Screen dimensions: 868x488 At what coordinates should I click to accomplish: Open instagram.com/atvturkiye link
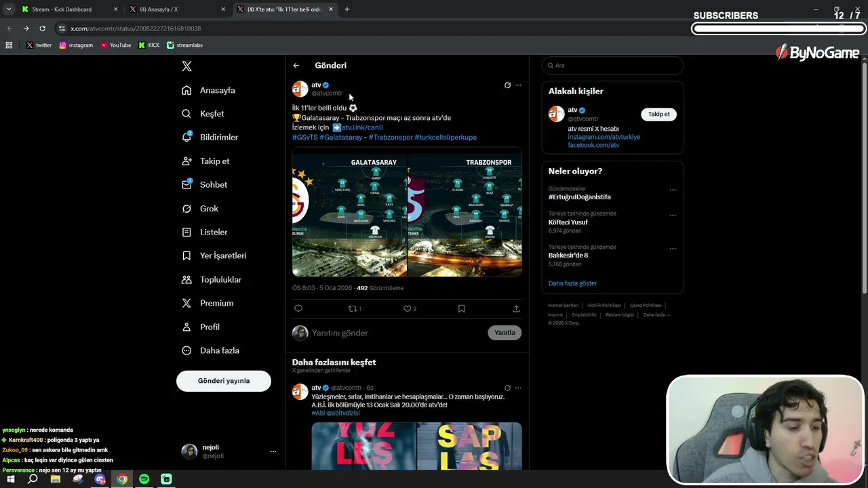coord(604,137)
